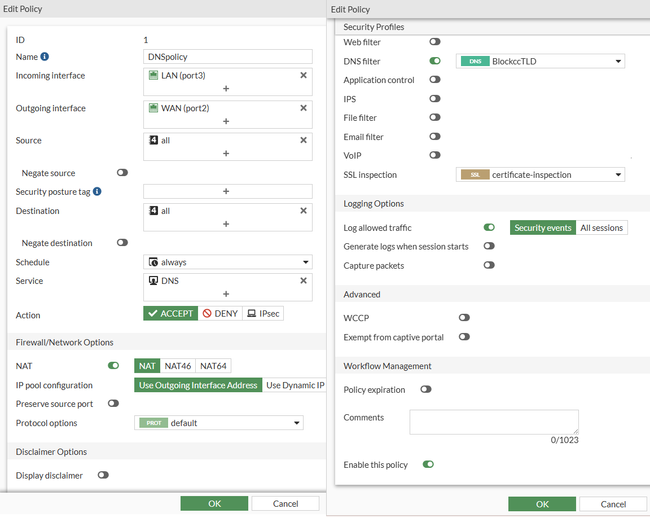The height and width of the screenshot is (517, 650).
Task: Open the Schedule dropdown
Action: pyautogui.click(x=227, y=262)
